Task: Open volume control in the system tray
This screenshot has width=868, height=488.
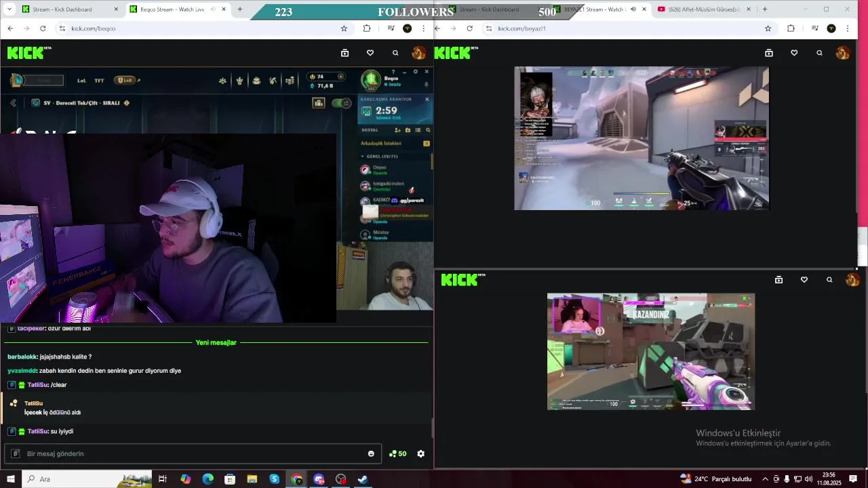Action: 808,479
